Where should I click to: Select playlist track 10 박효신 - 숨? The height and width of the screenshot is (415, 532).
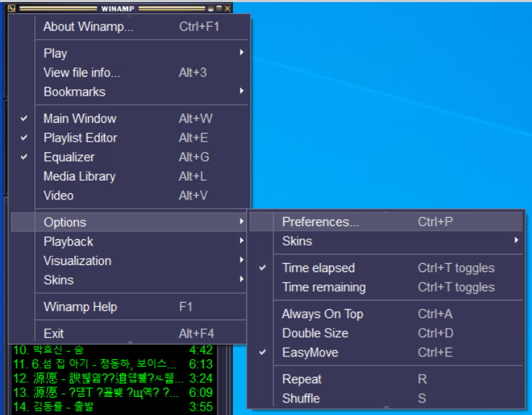[x=114, y=350]
